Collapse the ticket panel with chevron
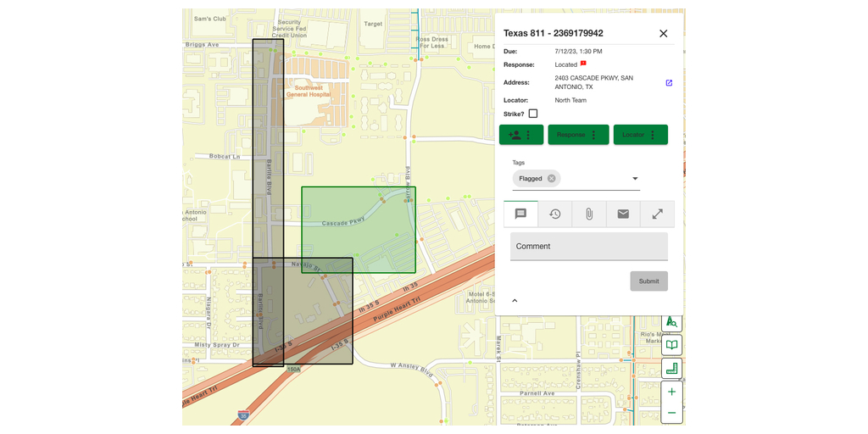 pyautogui.click(x=515, y=301)
